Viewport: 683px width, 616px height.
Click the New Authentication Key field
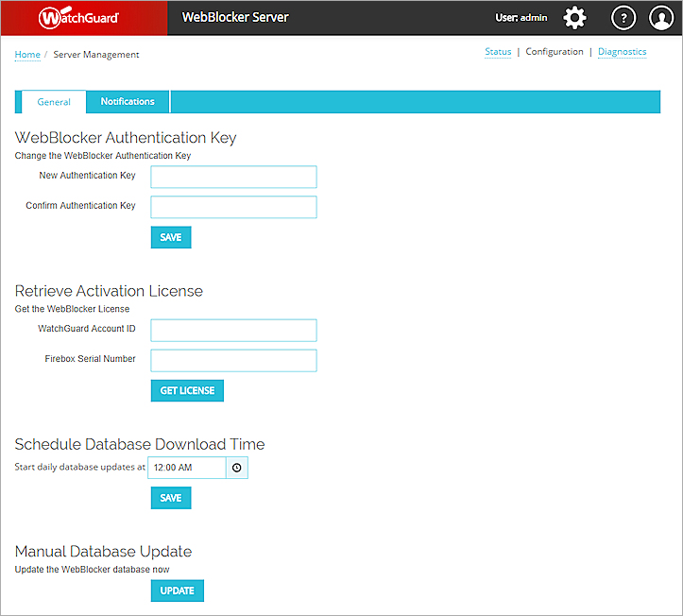[233, 177]
